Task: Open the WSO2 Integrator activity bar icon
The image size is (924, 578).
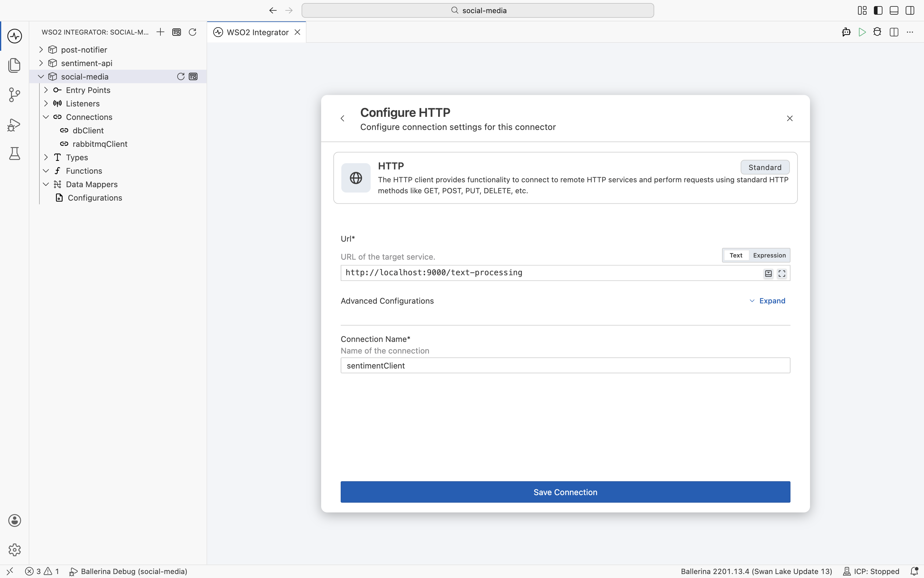Action: tap(14, 36)
